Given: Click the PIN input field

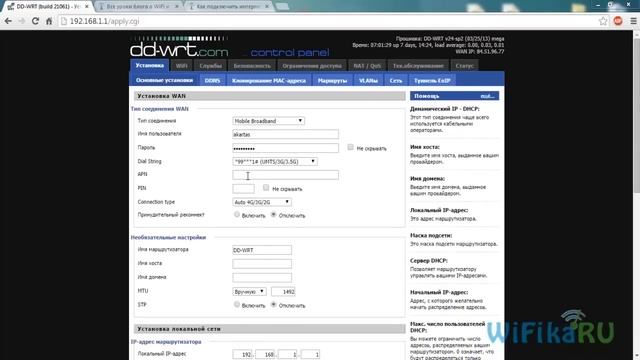Looking at the screenshot, I should (243, 189).
